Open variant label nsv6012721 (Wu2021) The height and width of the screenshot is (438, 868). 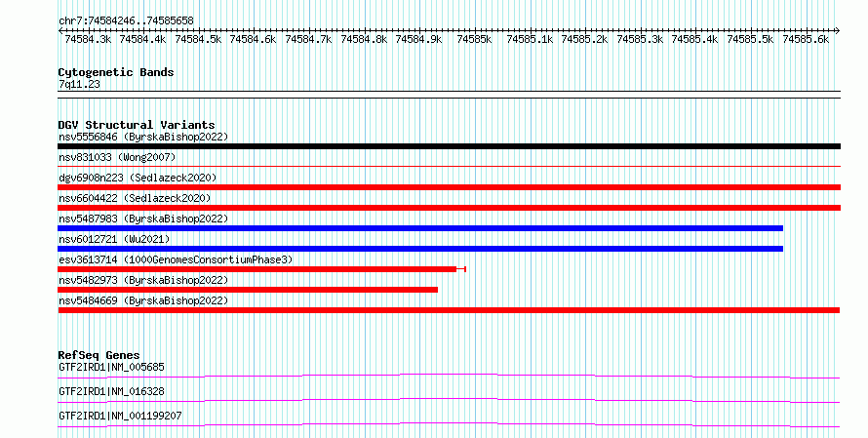(x=114, y=239)
